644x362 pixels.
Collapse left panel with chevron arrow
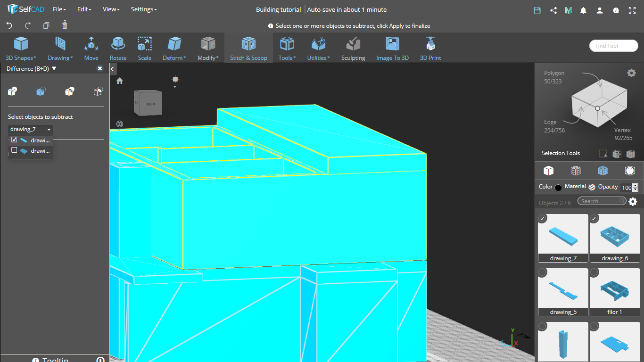coord(113,69)
